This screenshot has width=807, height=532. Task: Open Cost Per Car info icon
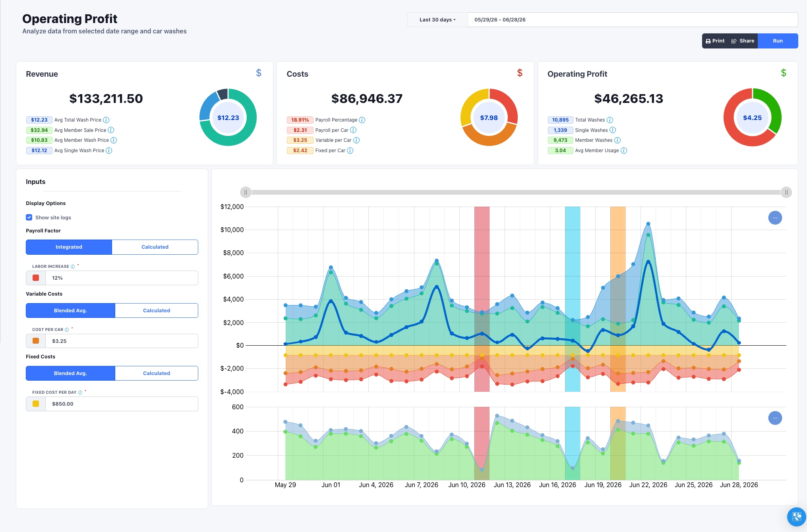[x=67, y=330]
